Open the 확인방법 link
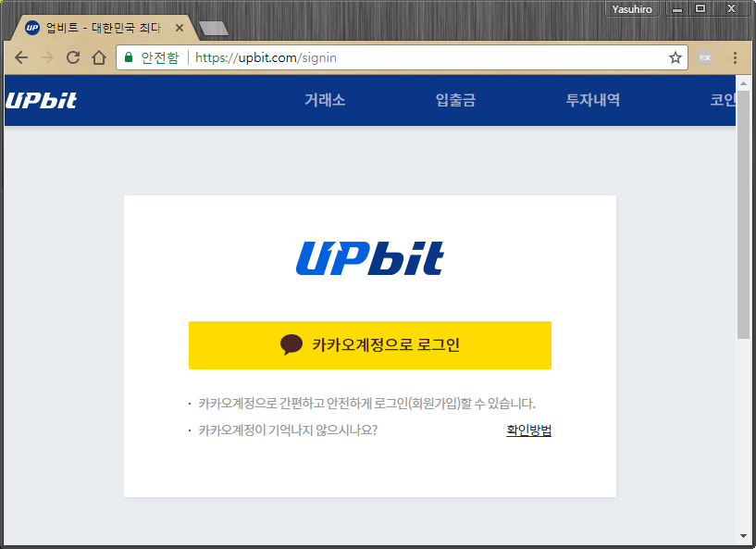Screen dimensions: 756x549 pos(528,430)
